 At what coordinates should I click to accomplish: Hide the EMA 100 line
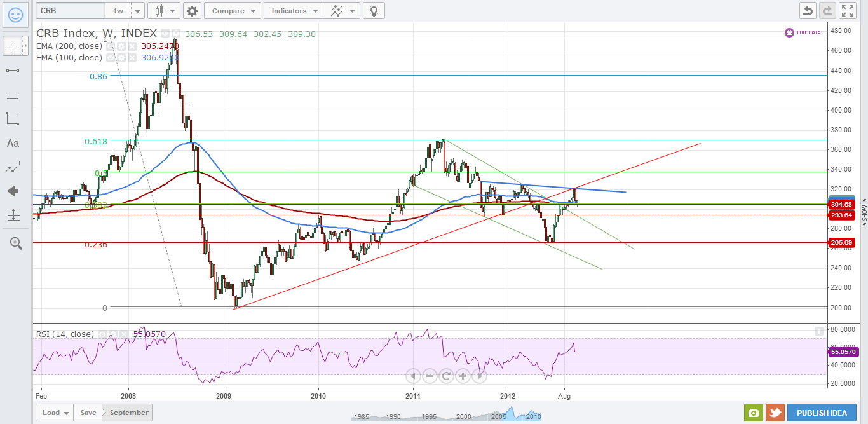click(111, 58)
